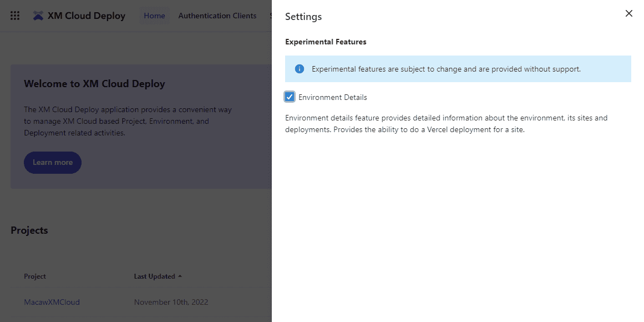Toggle the Last Updated sort arrow

[180, 276]
